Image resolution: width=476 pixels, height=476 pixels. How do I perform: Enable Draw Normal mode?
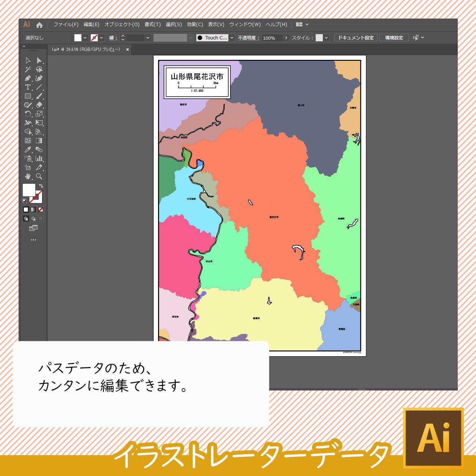(26, 219)
